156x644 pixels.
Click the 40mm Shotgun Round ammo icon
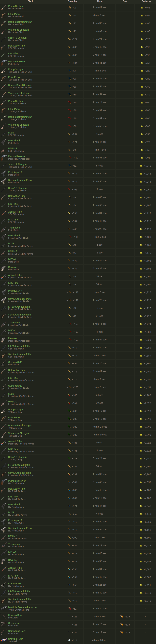[x=70, y=608]
